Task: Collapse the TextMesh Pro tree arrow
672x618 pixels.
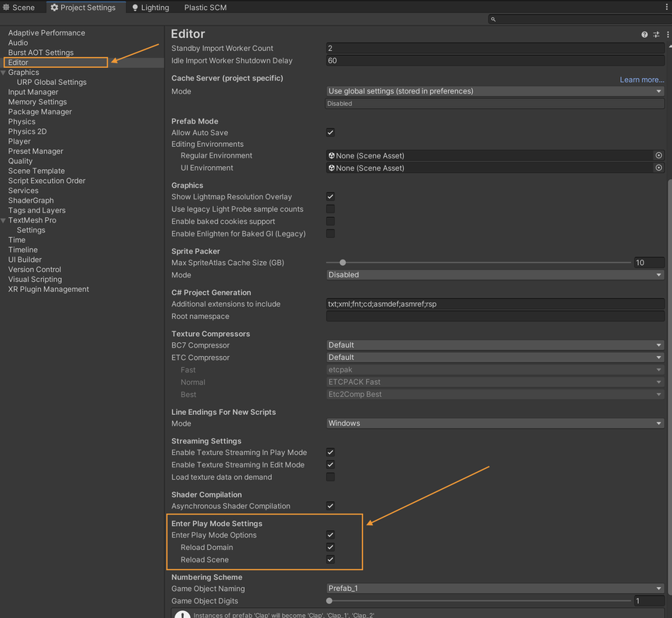Action: [x=3, y=221]
